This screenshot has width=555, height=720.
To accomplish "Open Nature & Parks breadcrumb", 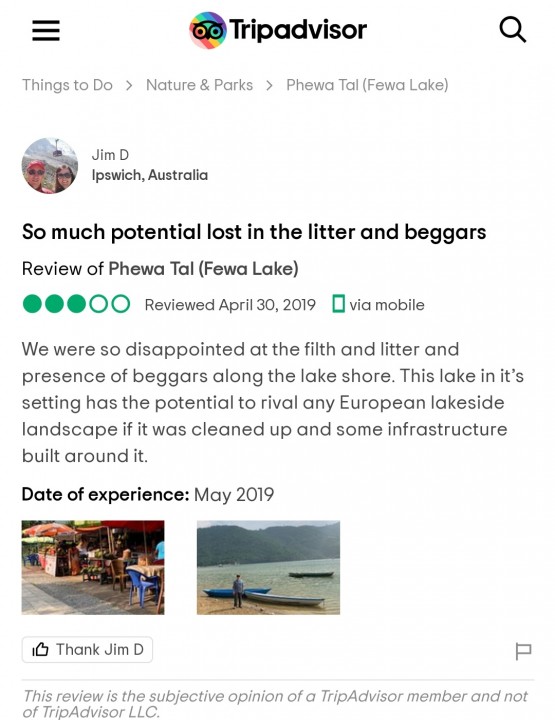I will pyautogui.click(x=199, y=85).
